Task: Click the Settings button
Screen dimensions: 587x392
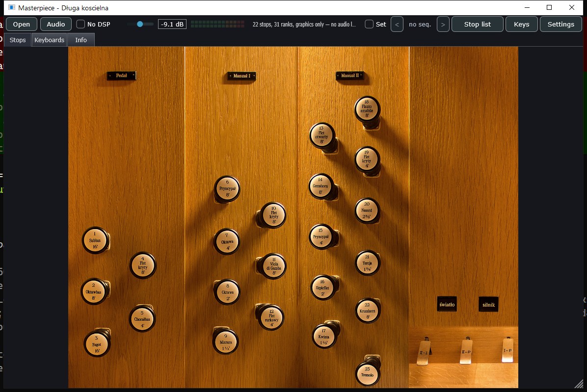Action: [x=560, y=25]
